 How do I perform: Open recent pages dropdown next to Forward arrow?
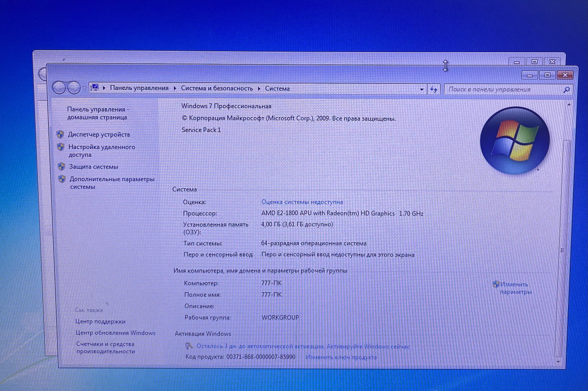pyautogui.click(x=85, y=88)
